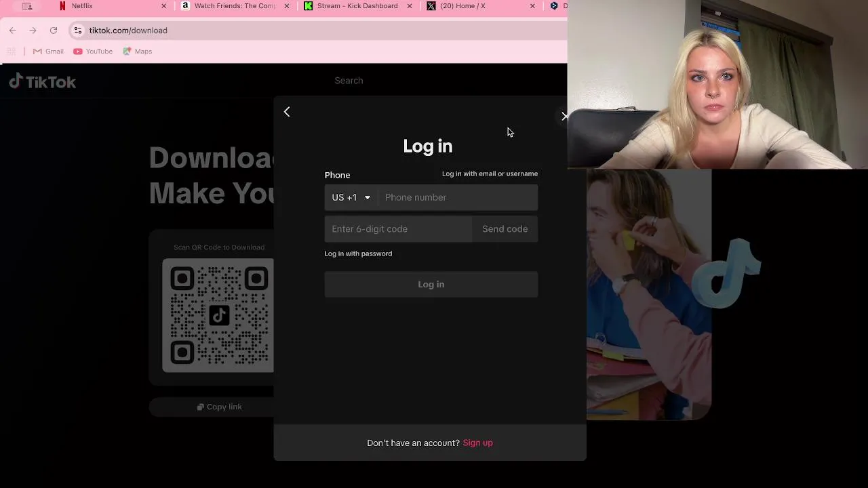Viewport: 868px width, 488px height.
Task: Click the tab search icon left of Netflix tab
Action: (x=27, y=6)
